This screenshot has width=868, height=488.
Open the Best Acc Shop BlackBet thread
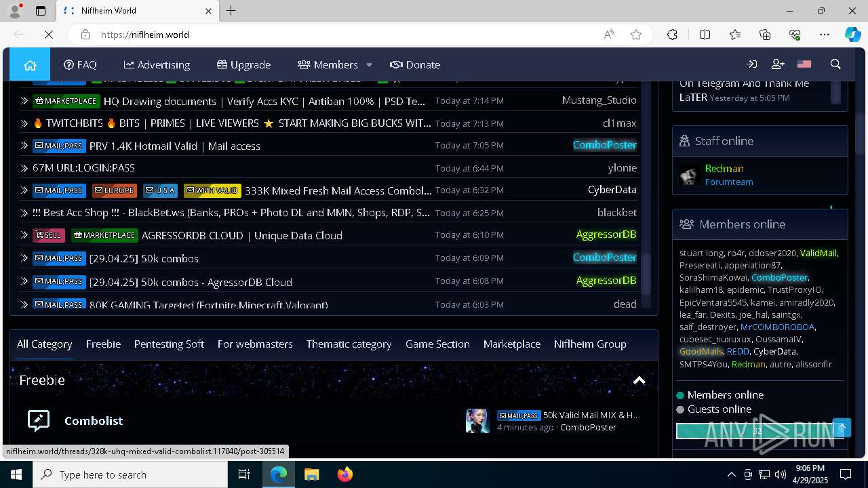pos(231,213)
